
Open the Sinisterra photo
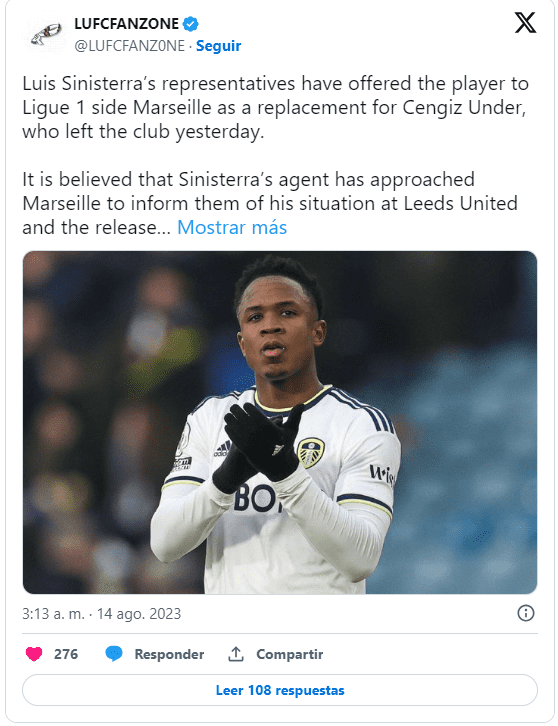[x=280, y=422]
